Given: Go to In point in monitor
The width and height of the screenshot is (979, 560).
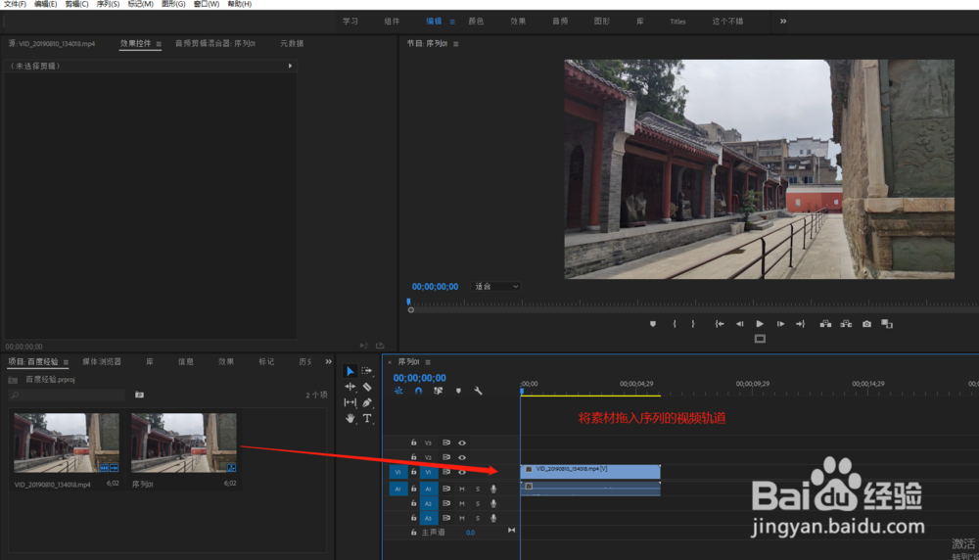Looking at the screenshot, I should click(x=720, y=324).
